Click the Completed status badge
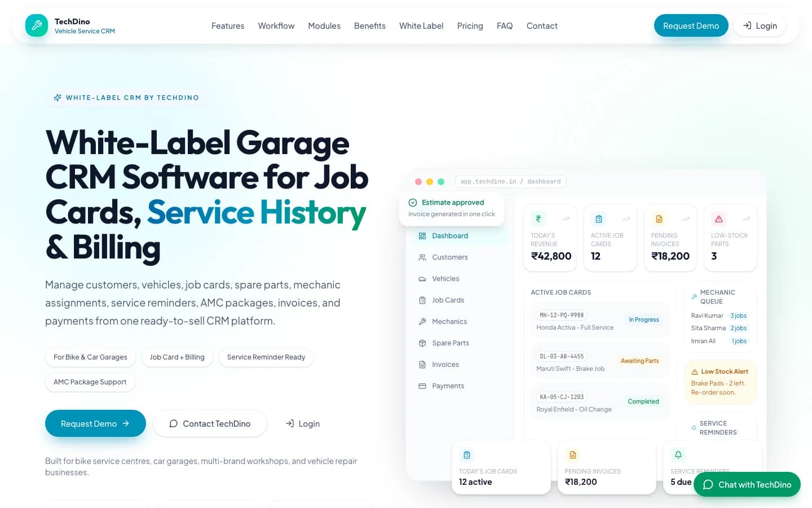The height and width of the screenshot is (508, 812). pos(643,401)
